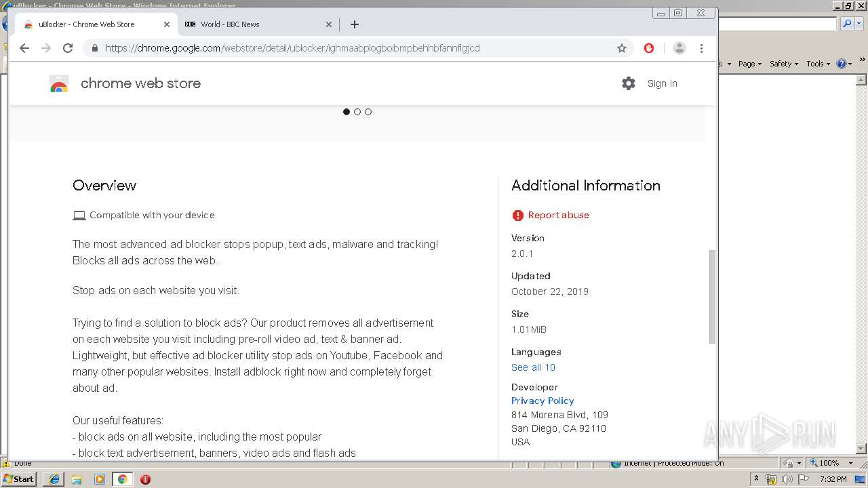Launch Windows Media Player from taskbar

click(x=100, y=479)
